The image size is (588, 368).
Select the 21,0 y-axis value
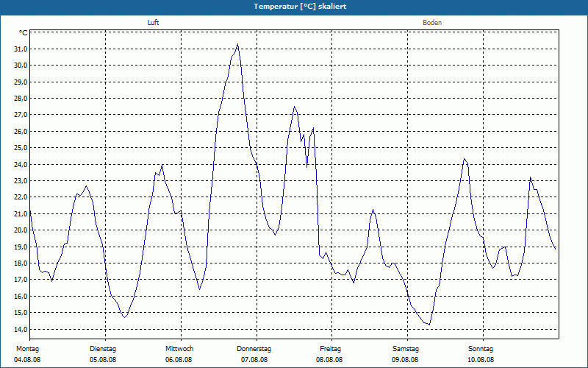[21, 213]
